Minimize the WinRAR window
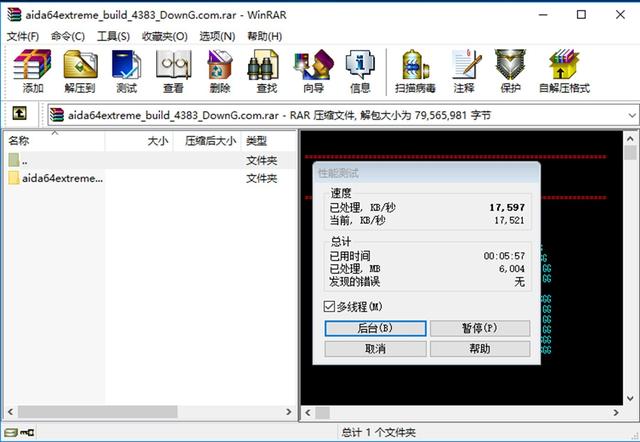This screenshot has width=640, height=442. pyautogui.click(x=543, y=15)
